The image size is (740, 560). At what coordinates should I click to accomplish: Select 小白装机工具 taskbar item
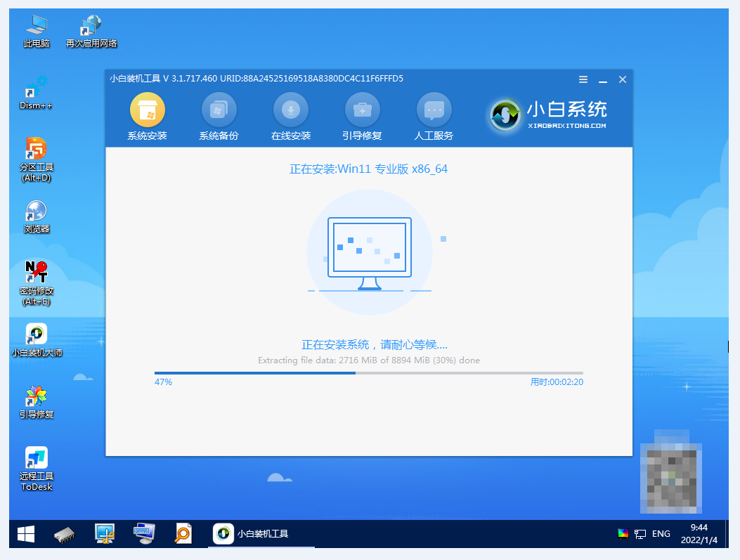coord(252,534)
